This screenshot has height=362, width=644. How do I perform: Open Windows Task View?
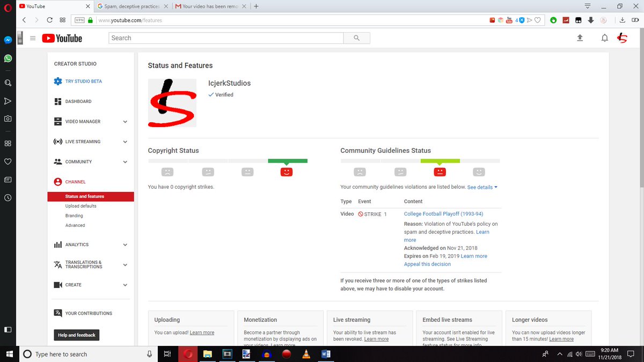(x=167, y=354)
